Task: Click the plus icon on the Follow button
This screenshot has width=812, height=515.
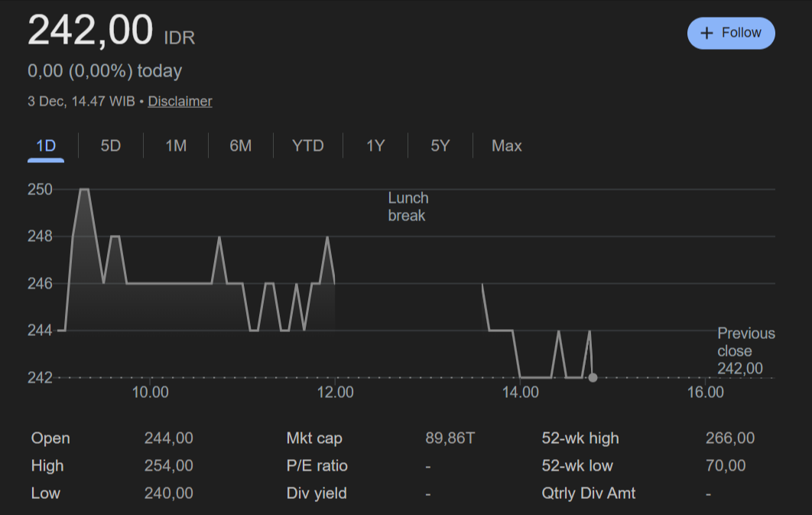Action: [706, 33]
